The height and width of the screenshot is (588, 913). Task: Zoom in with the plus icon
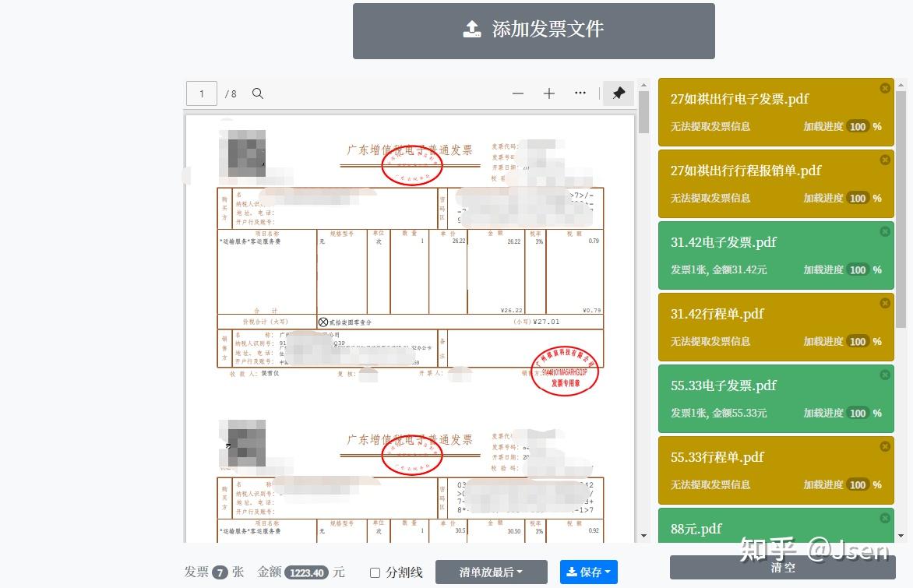549,93
